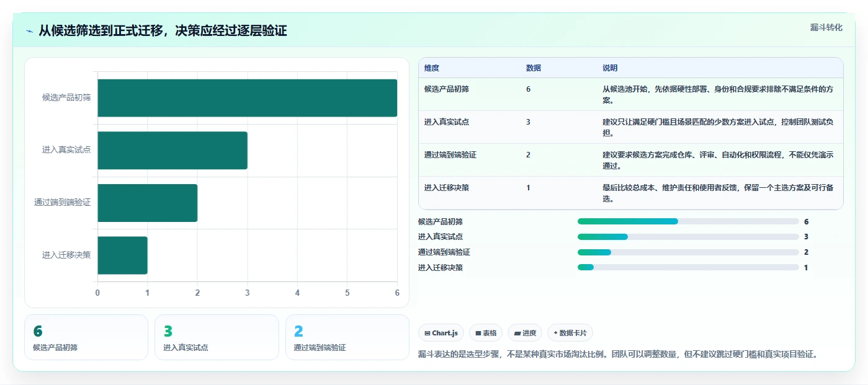This screenshot has height=385, width=868.
Task: Click description starting 建议只让满足硬门槛
Action: 718,128
